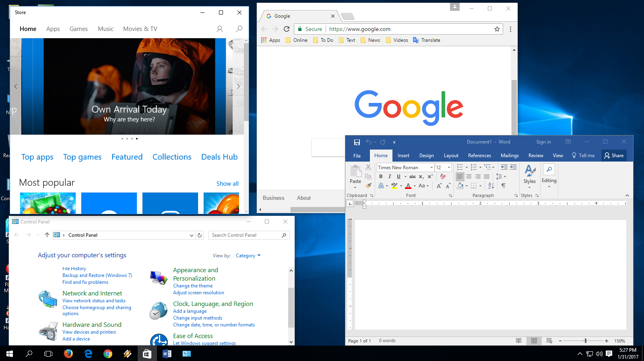Open Read Mode view in Word status bar
The width and height of the screenshot is (644, 361).
pos(519,340)
